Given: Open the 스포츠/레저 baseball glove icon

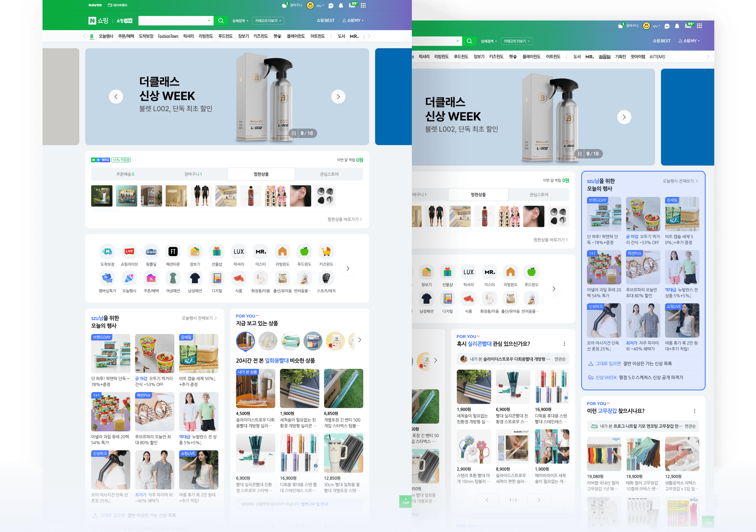Looking at the screenshot, I should (326, 278).
